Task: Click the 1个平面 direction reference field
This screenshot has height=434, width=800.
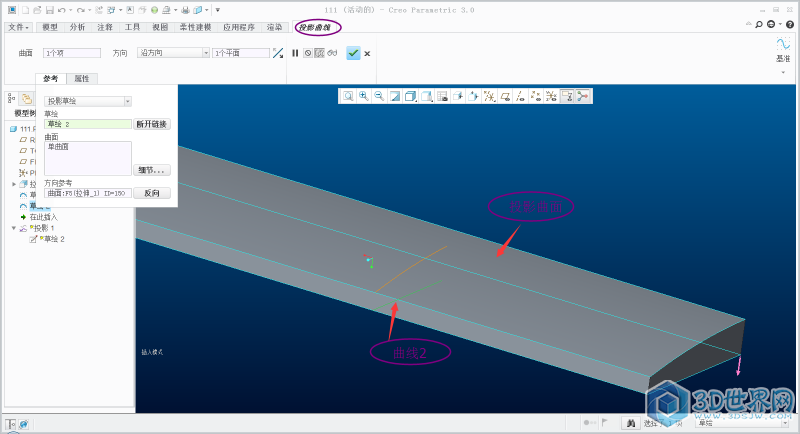Action: point(241,53)
